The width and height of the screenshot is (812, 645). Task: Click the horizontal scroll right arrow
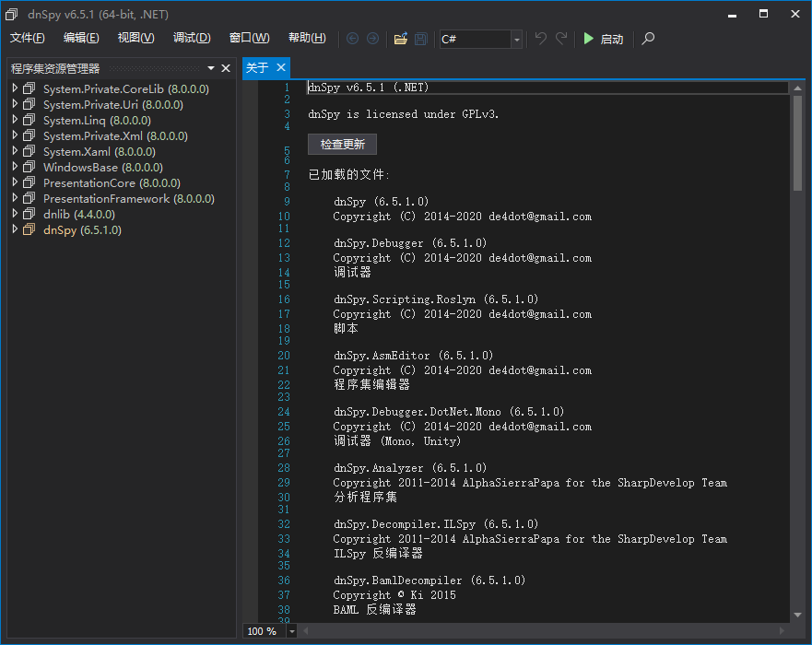(782, 630)
